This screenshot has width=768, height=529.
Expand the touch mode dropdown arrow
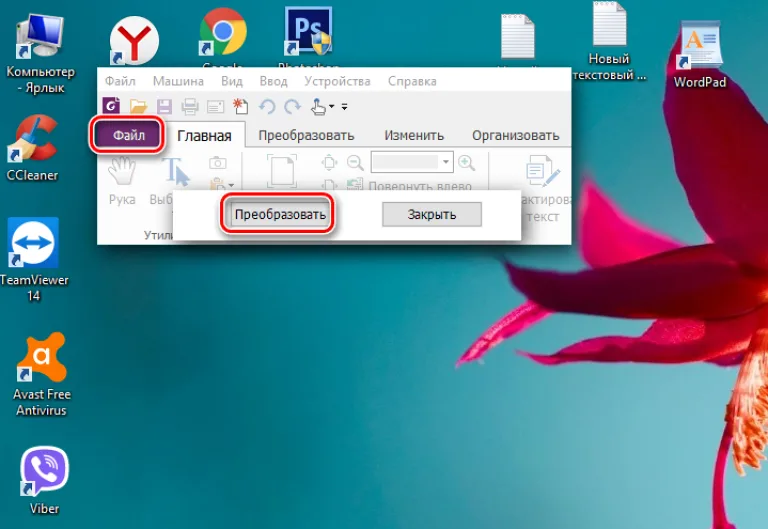(332, 106)
